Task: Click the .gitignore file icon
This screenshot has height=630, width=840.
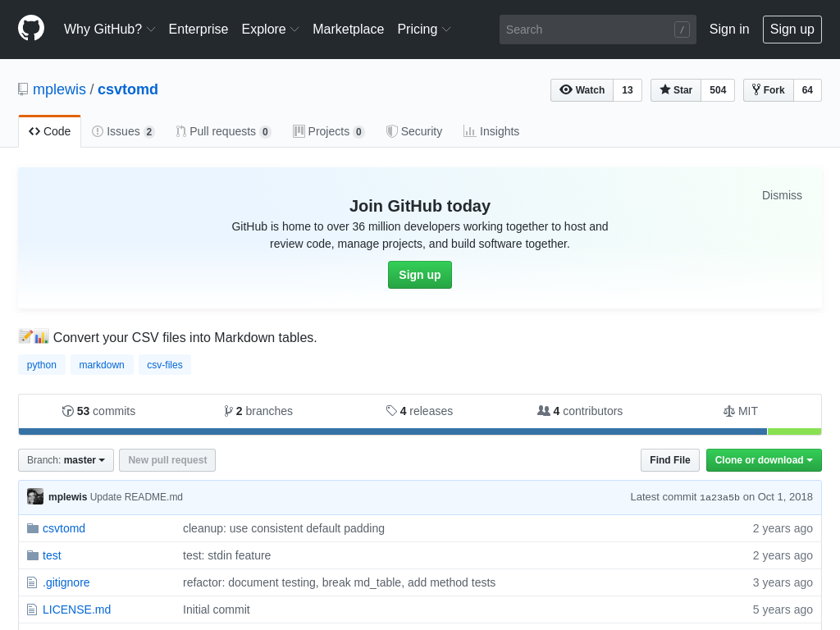Action: pos(33,582)
